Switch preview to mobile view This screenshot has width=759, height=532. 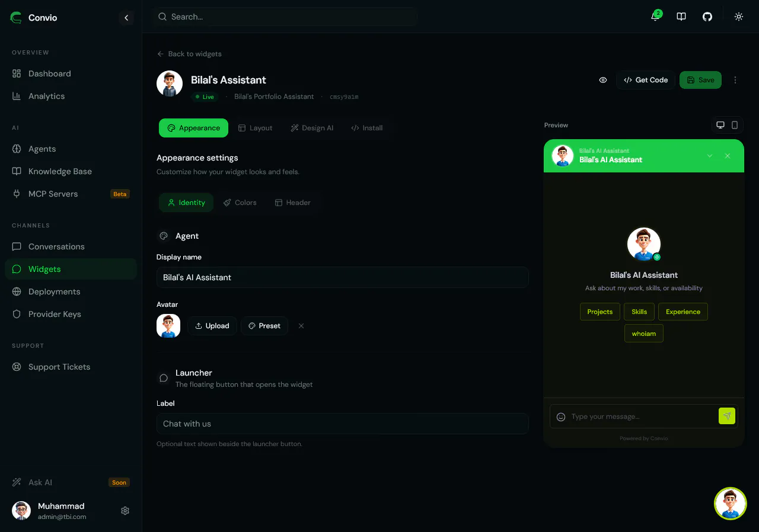pos(735,125)
